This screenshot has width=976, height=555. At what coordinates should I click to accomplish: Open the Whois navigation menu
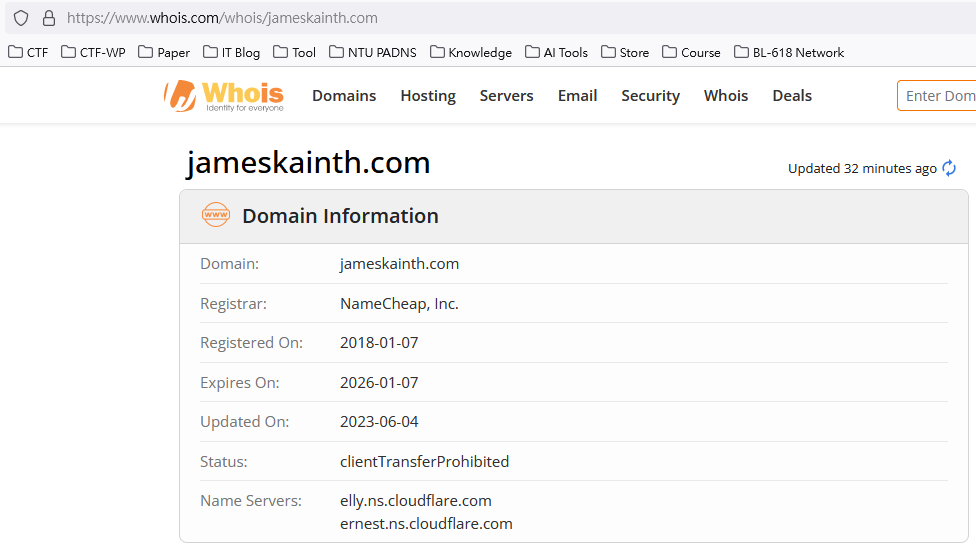726,96
